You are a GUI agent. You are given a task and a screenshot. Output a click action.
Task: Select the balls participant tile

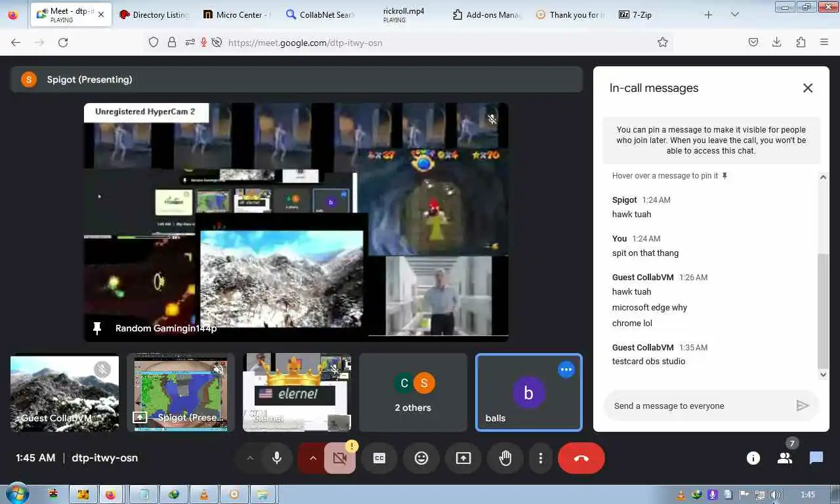pyautogui.click(x=528, y=392)
